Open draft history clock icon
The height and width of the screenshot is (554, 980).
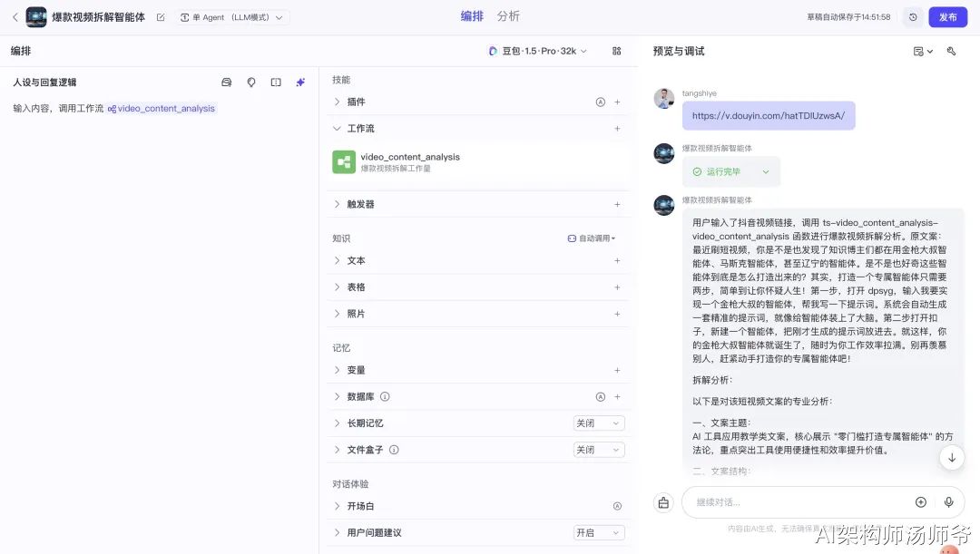coord(913,17)
